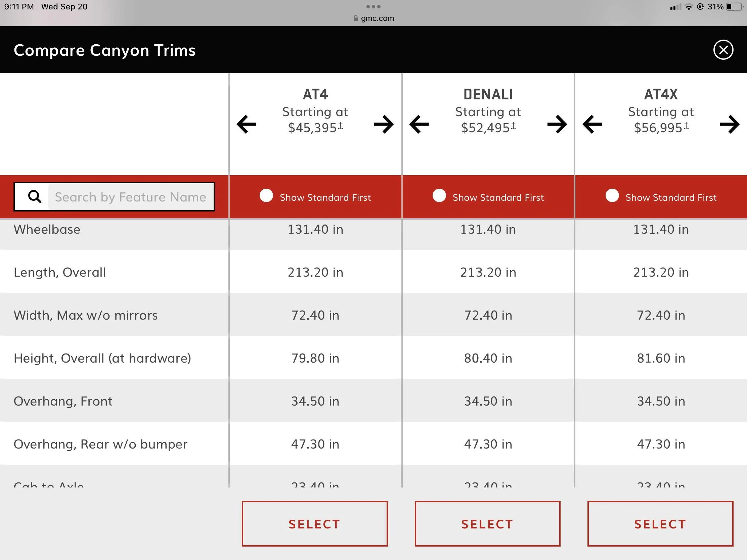
Task: Select the Denali trim
Action: click(x=487, y=524)
